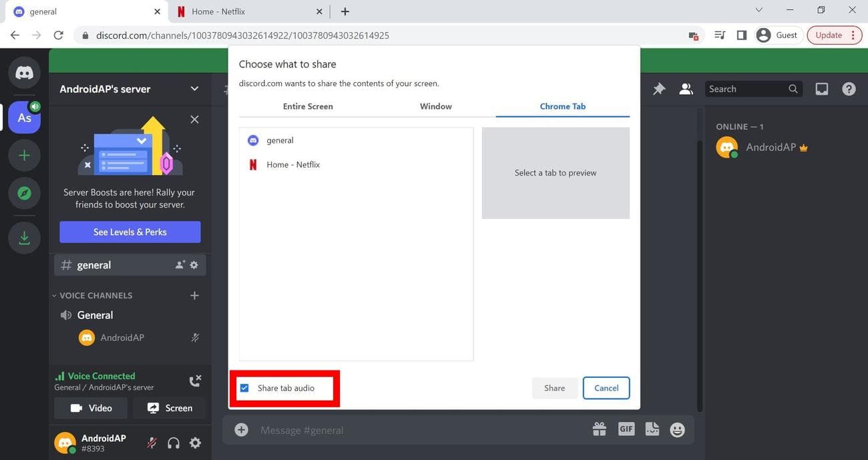The width and height of the screenshot is (868, 460).
Task: Disconnect from voice using phone icon
Action: [194, 381]
